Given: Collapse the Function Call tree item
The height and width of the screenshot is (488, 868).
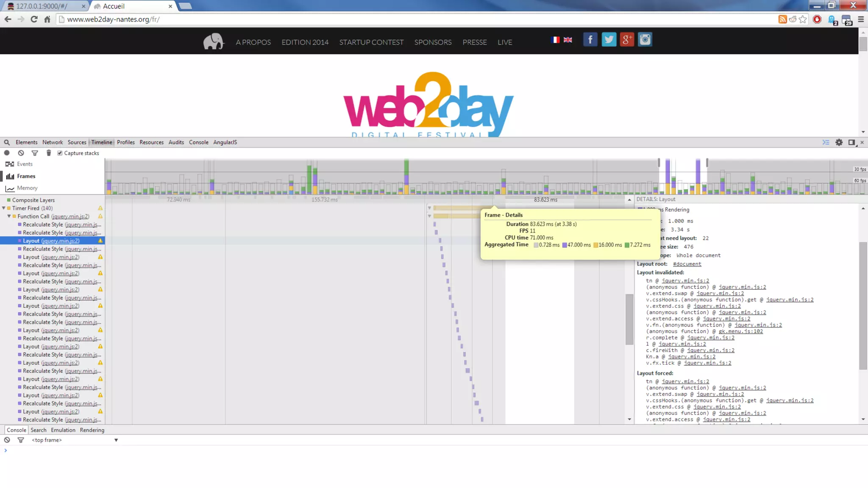Looking at the screenshot, I should [x=9, y=216].
